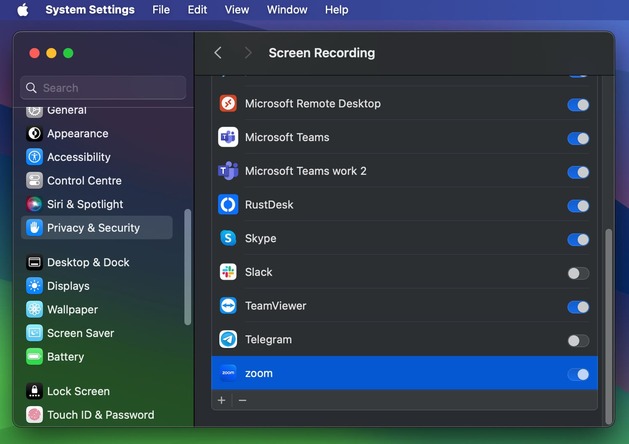Open the File menu
Viewport: 629px width, 444px height.
coord(161,10)
